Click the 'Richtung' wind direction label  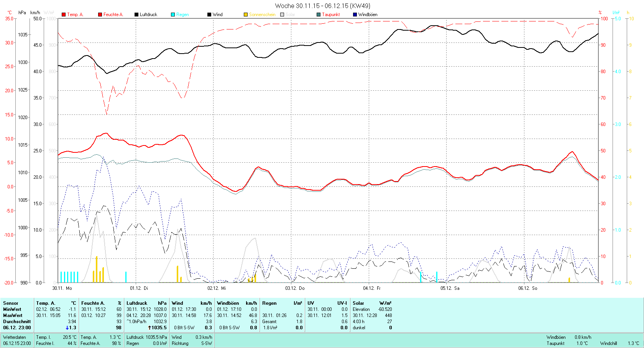[180, 343]
